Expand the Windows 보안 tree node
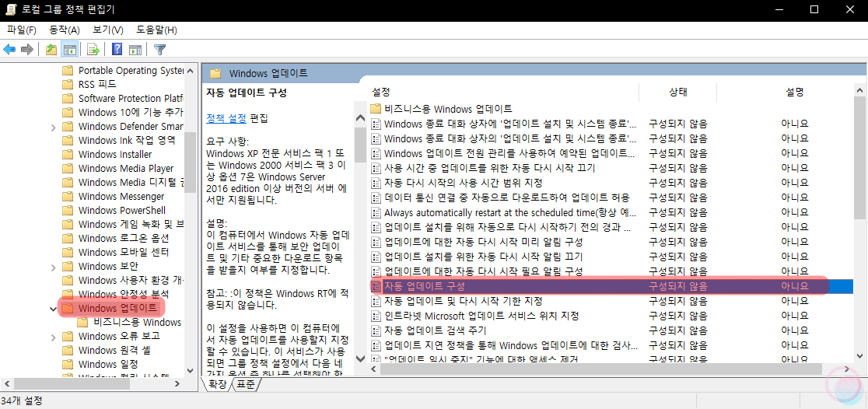Viewport: 868px width, 409px height. 53,267
